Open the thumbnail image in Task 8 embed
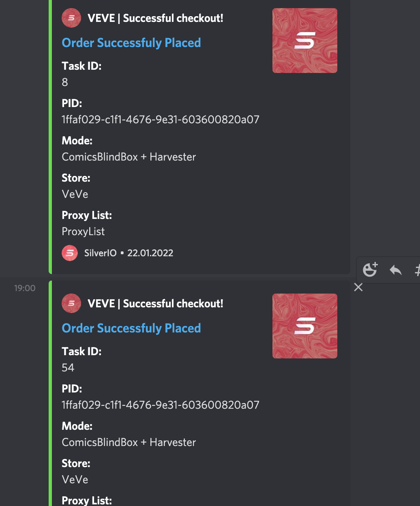The width and height of the screenshot is (420, 506). (305, 41)
